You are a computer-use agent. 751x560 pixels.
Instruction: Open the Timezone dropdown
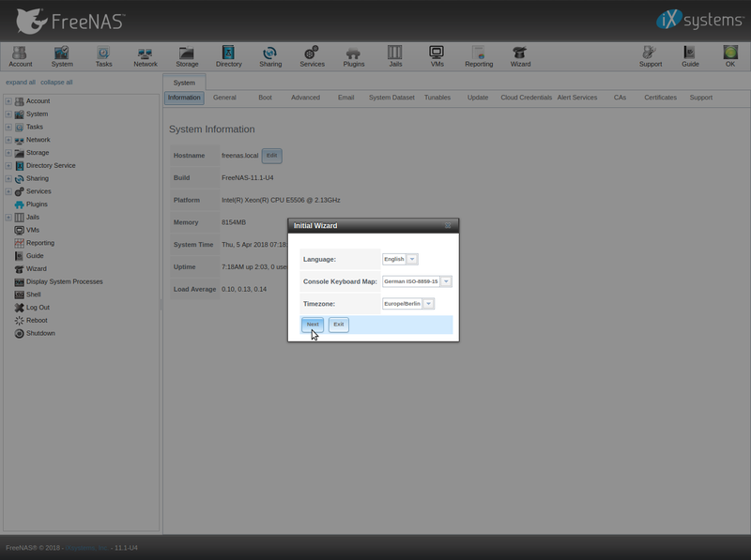point(429,304)
